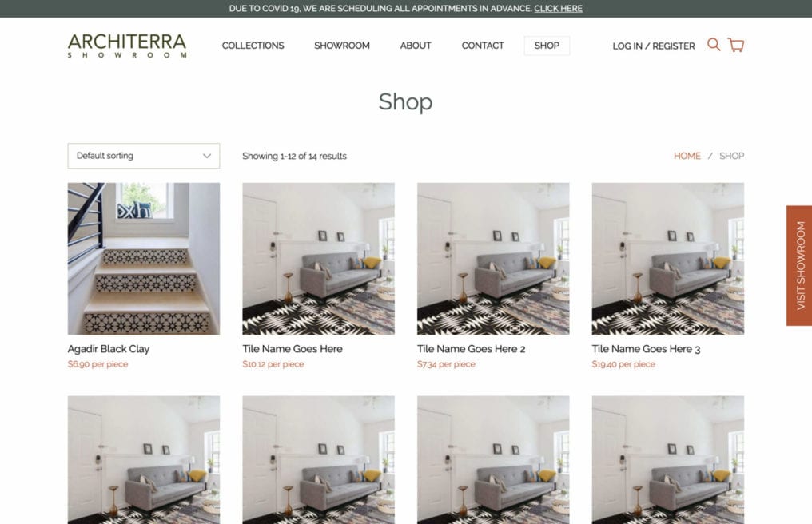812x524 pixels.
Task: Open the shopping cart icon
Action: point(736,45)
